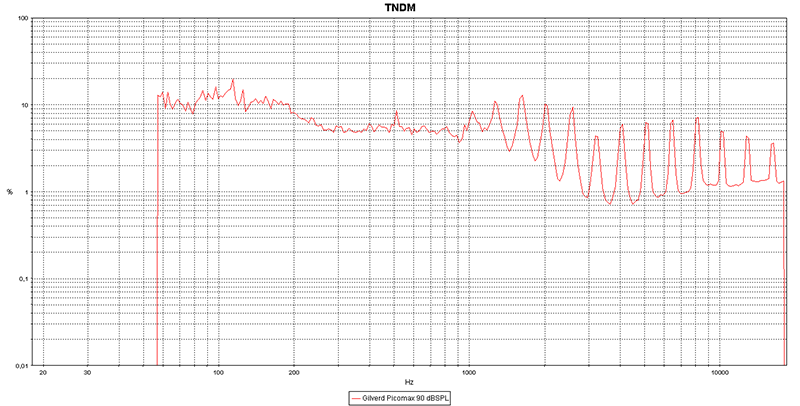Click the x-axis tick label "30"

tap(87, 372)
